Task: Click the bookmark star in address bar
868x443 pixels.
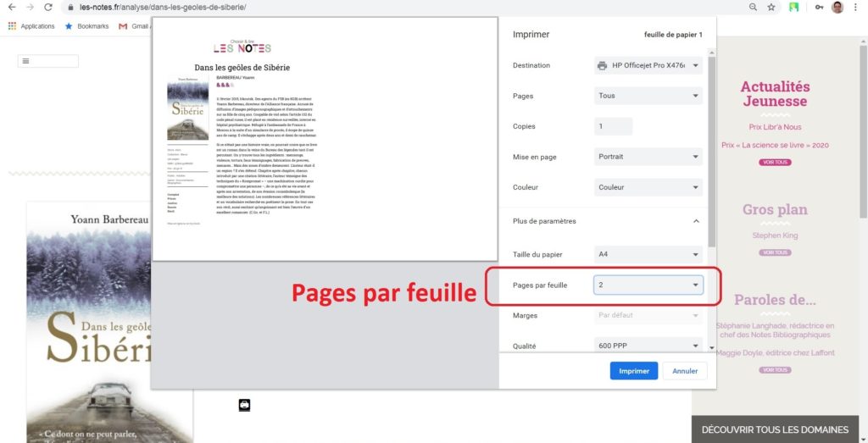Action: tap(771, 7)
